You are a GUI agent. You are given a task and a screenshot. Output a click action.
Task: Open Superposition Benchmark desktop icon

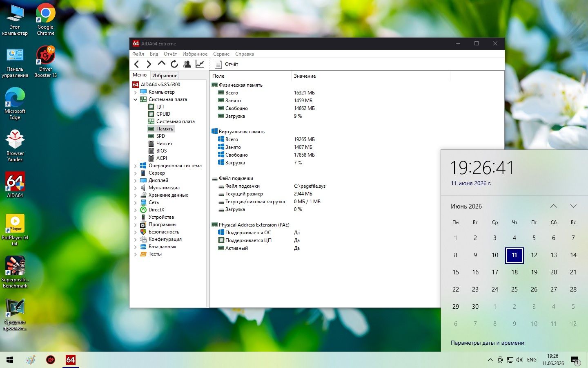click(15, 272)
